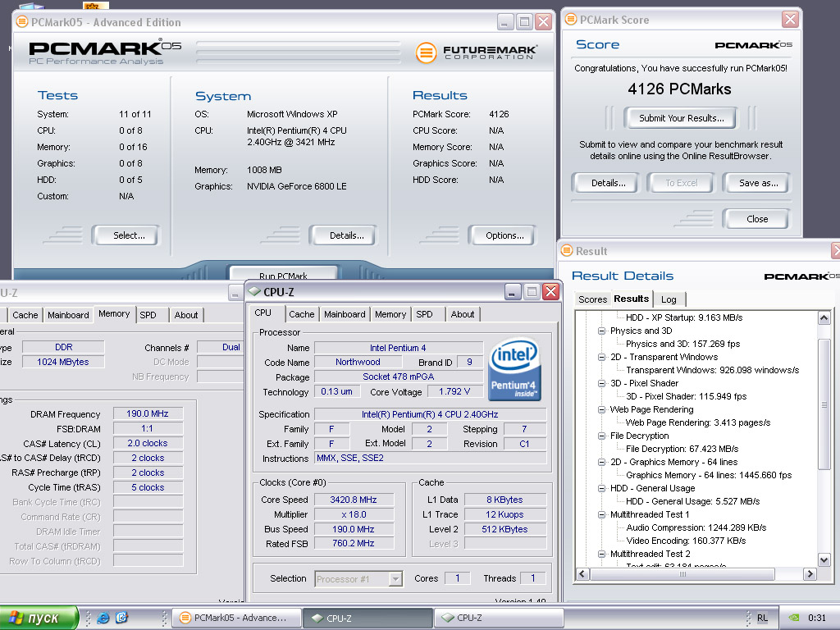
Task: Switch to Mainboard tab in front CPU-Z
Action: [x=345, y=314]
